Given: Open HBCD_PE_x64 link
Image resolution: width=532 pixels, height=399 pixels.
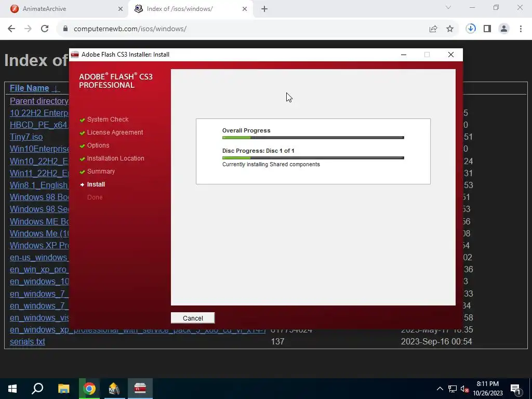Looking at the screenshot, I should [39, 125].
